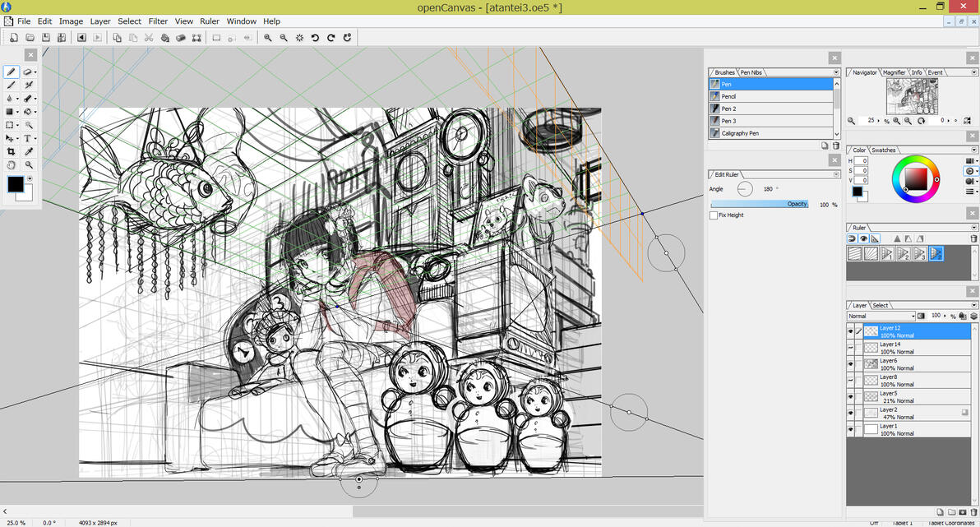
Task: Switch to the Swatches tab
Action: pyautogui.click(x=884, y=150)
